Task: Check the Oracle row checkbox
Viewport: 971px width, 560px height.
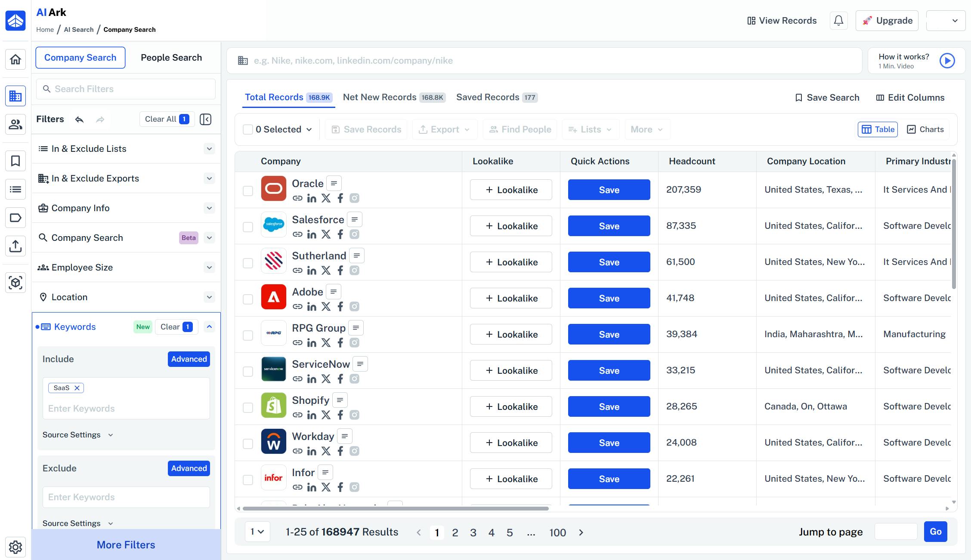Action: (248, 191)
